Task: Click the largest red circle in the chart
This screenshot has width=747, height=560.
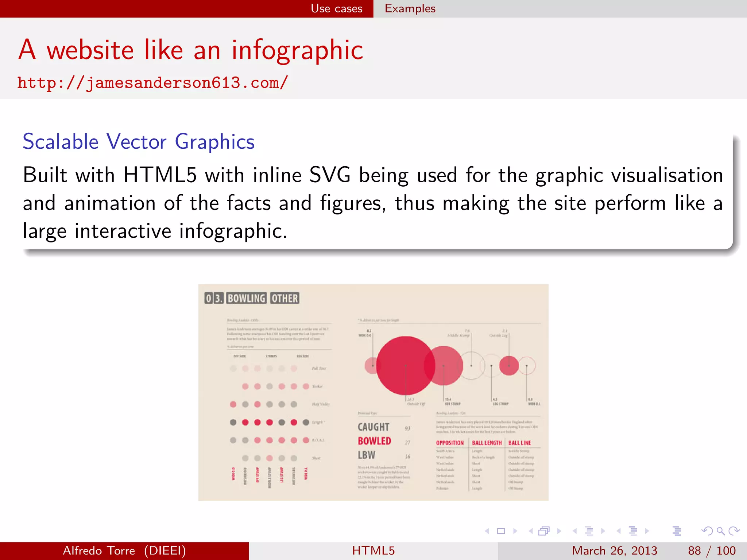Action: click(x=406, y=365)
